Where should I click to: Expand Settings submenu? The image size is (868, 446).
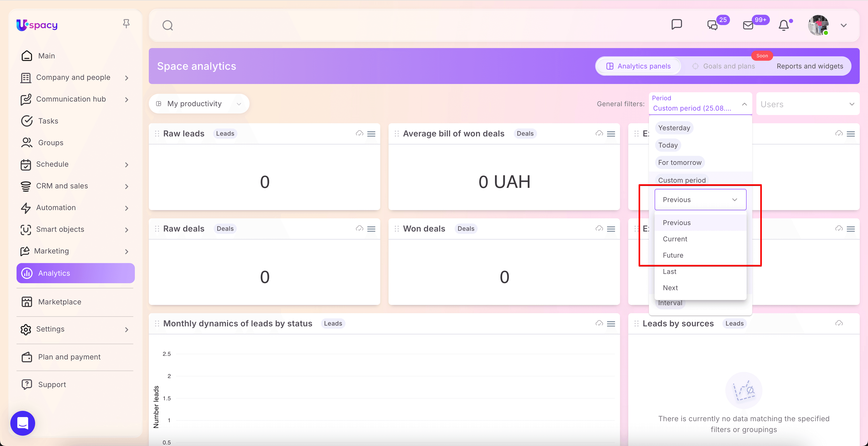pyautogui.click(x=127, y=329)
